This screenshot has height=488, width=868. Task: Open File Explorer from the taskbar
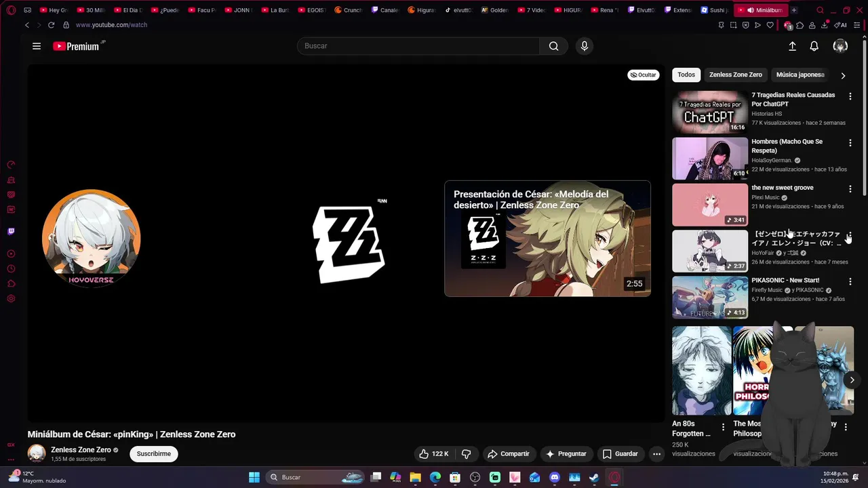[x=415, y=477]
